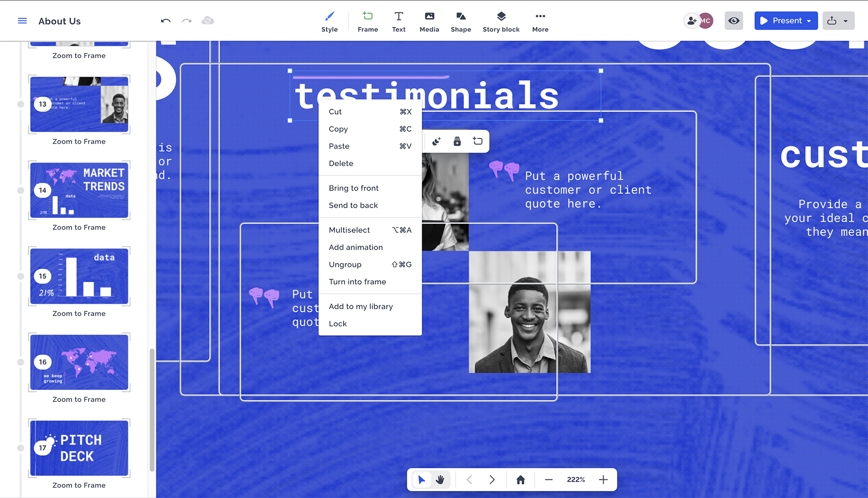Expand the Present dropdown arrow
Viewport: 868px width, 498px height.
[x=809, y=21]
